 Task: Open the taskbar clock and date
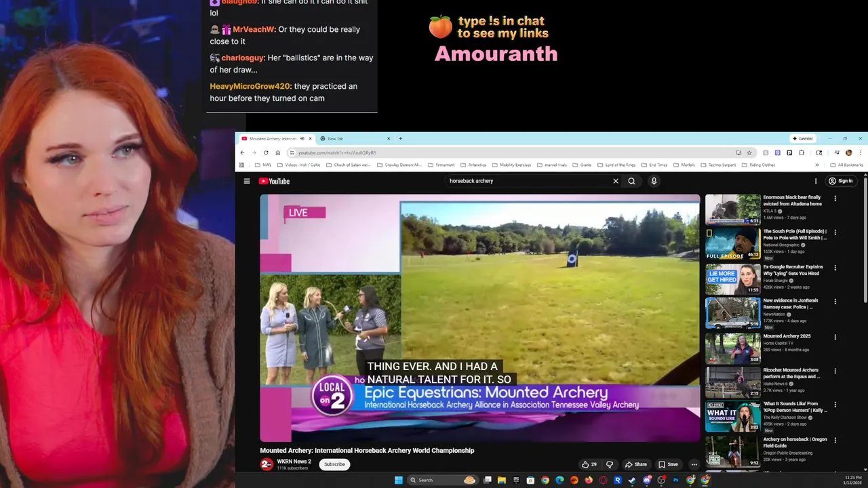853,480
